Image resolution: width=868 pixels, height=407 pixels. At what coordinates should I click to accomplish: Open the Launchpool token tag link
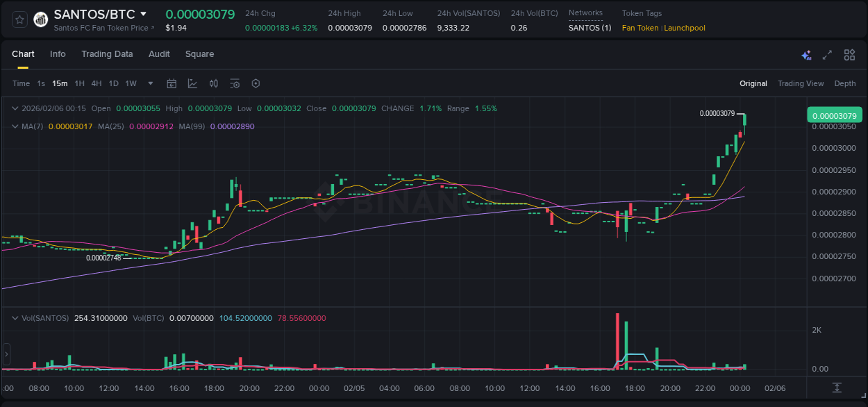[x=685, y=28]
